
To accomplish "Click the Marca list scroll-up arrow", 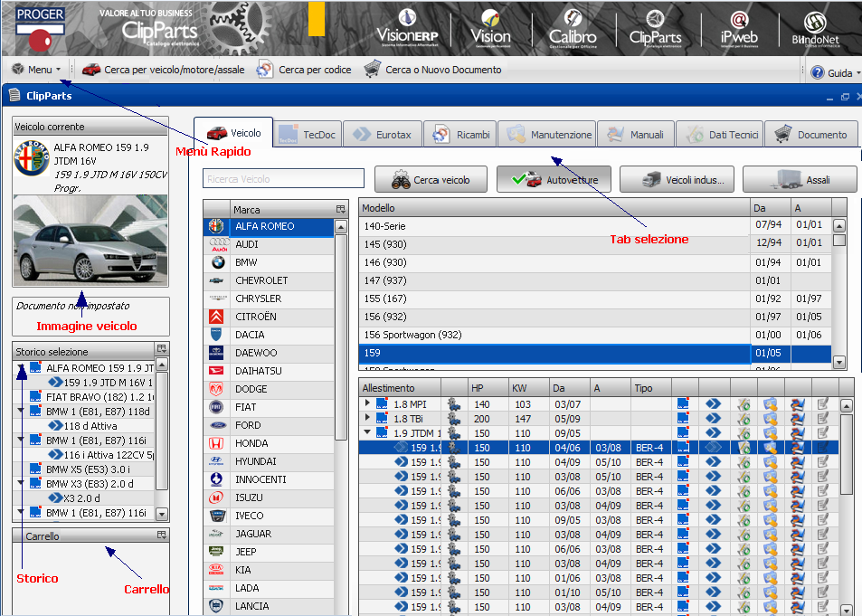I will coord(341,226).
